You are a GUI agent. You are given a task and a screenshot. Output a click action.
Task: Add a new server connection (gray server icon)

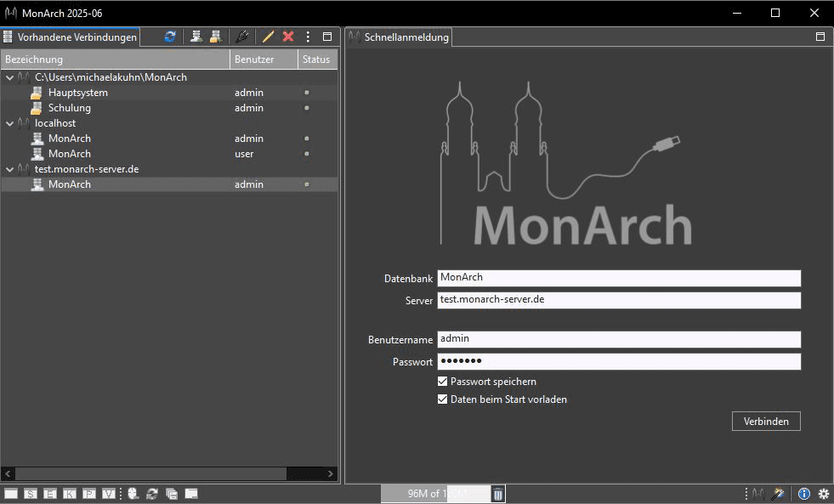(x=196, y=37)
